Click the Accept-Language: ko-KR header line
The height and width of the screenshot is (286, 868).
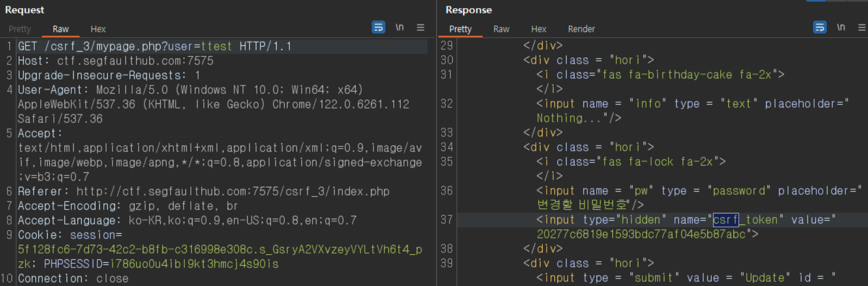187,220
